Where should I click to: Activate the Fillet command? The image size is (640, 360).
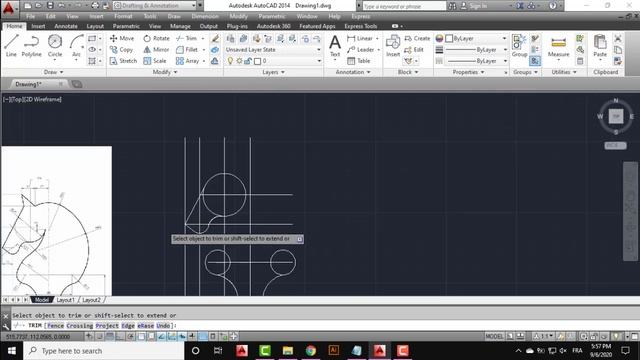point(187,49)
